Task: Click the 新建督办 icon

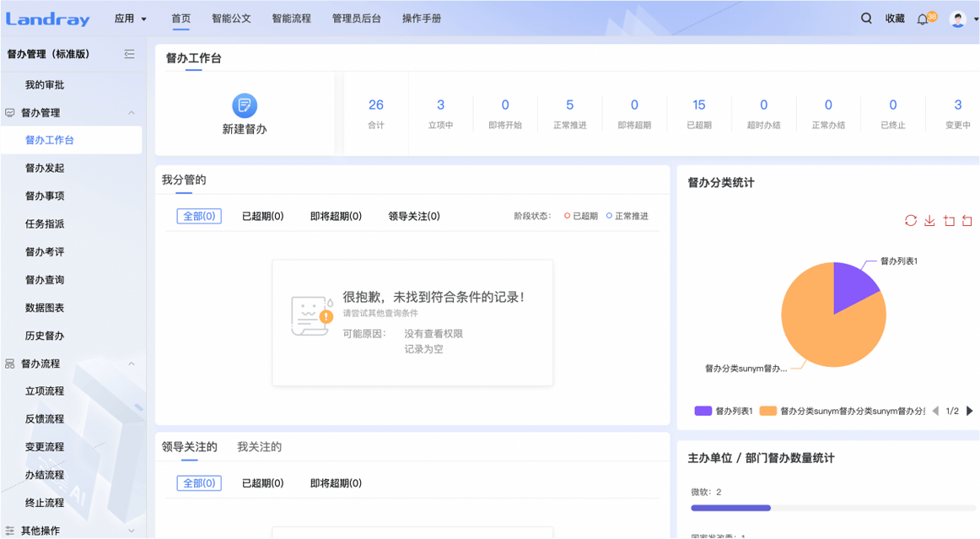Action: tap(245, 105)
